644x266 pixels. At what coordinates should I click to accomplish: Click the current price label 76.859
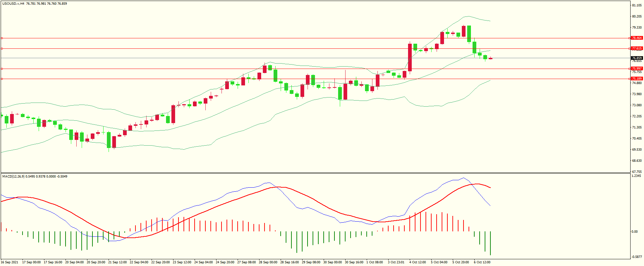click(637, 58)
